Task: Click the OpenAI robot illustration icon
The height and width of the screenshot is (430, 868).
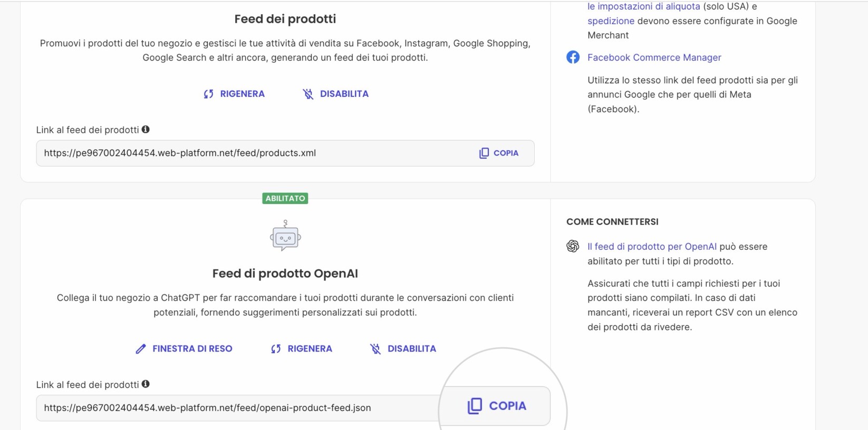Action: click(x=285, y=236)
